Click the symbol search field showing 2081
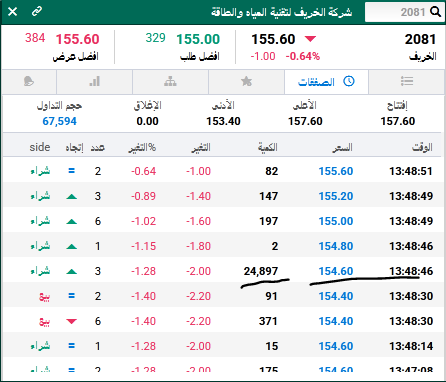The image size is (446, 382). (x=404, y=12)
